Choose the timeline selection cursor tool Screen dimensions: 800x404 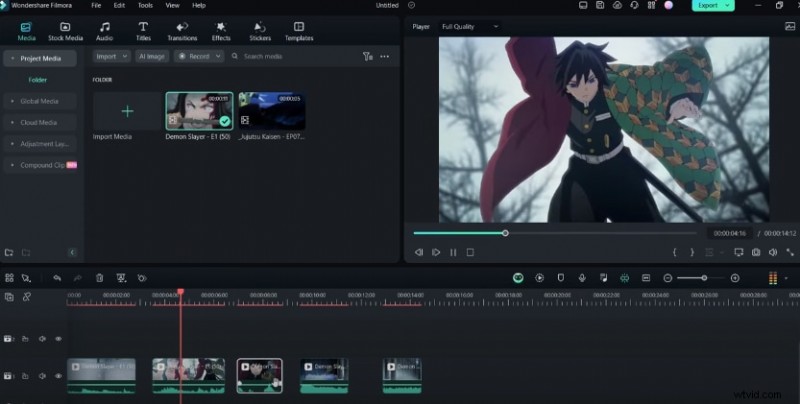27,278
